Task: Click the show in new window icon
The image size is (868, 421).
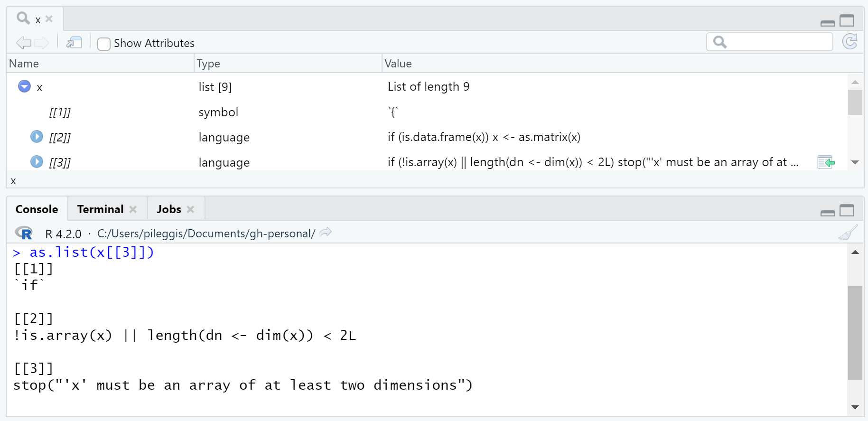Action: click(x=74, y=43)
